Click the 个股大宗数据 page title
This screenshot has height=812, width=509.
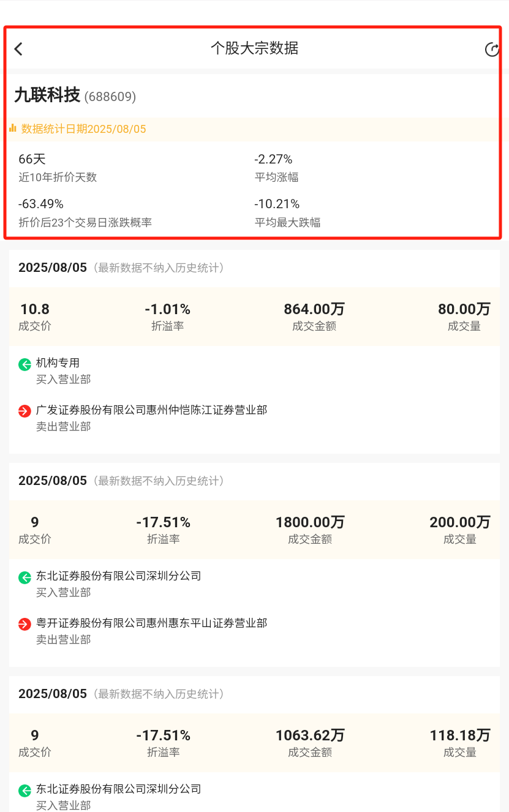[x=254, y=48]
